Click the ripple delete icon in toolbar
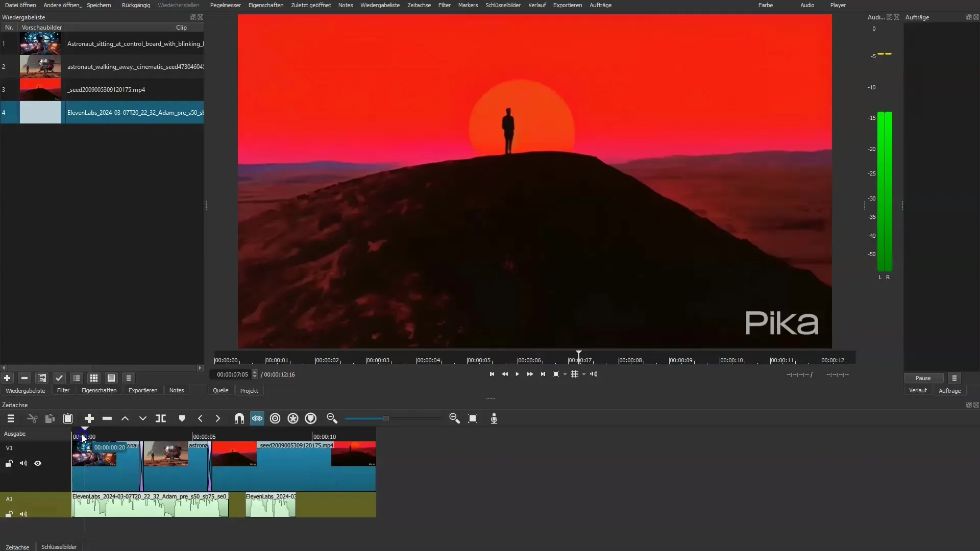This screenshot has height=551, width=980. pyautogui.click(x=107, y=418)
